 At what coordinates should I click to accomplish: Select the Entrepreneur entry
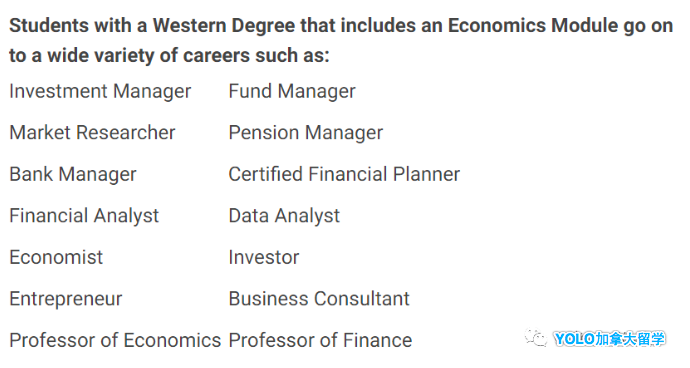coord(66,299)
